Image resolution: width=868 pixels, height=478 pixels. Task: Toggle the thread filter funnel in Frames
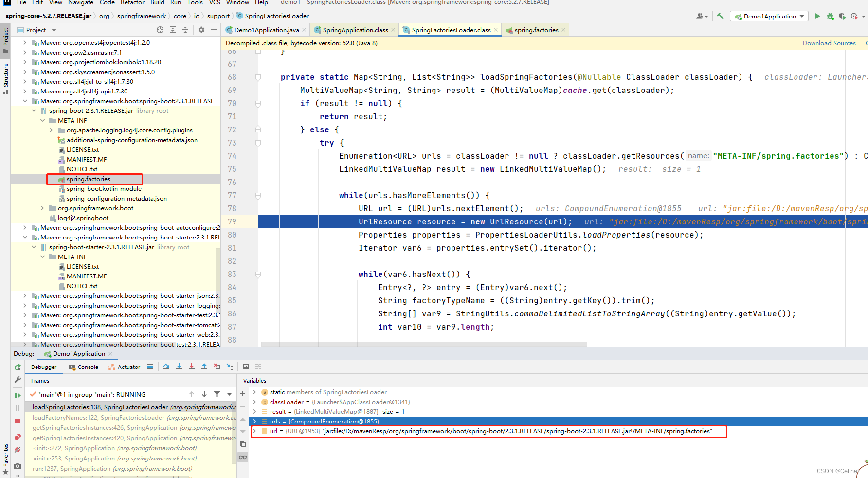point(217,394)
